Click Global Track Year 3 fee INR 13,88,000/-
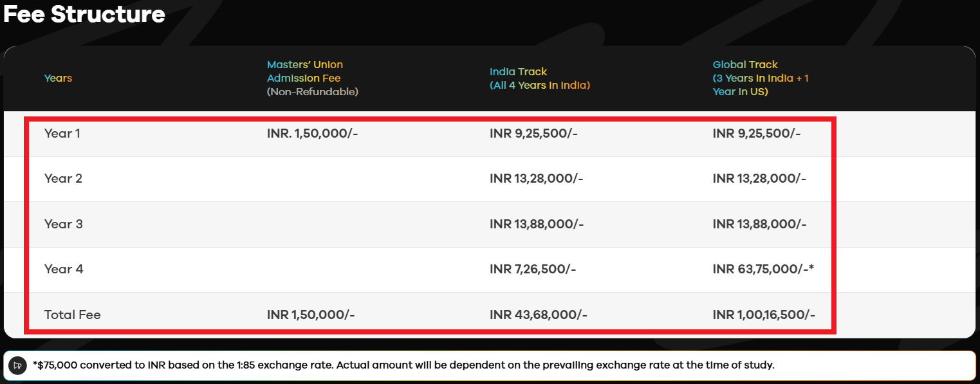The width and height of the screenshot is (980, 384). point(759,224)
